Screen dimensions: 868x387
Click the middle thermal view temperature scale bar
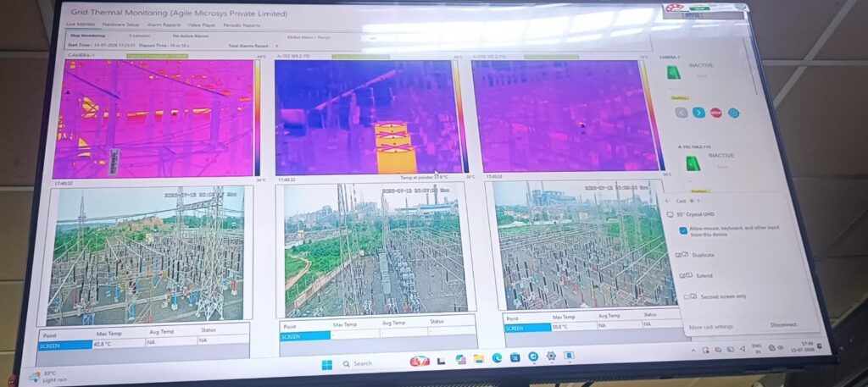pos(460,116)
